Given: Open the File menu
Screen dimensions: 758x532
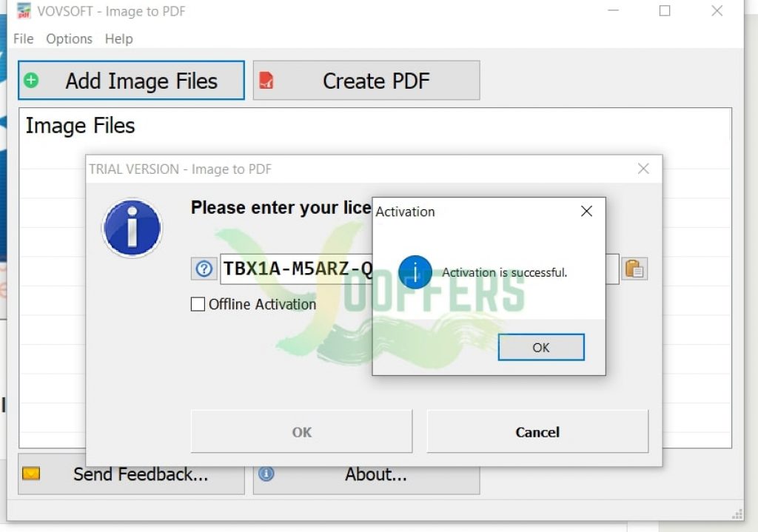Looking at the screenshot, I should 23,38.
